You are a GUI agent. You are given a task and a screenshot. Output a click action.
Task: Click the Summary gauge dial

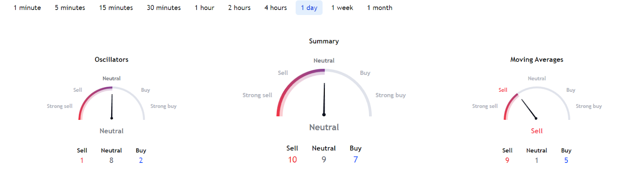pyautogui.click(x=324, y=93)
